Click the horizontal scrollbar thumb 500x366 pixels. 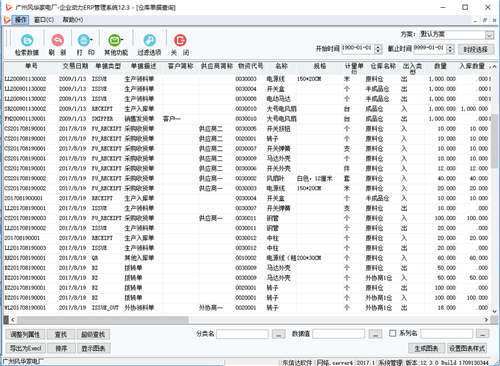tap(103, 320)
